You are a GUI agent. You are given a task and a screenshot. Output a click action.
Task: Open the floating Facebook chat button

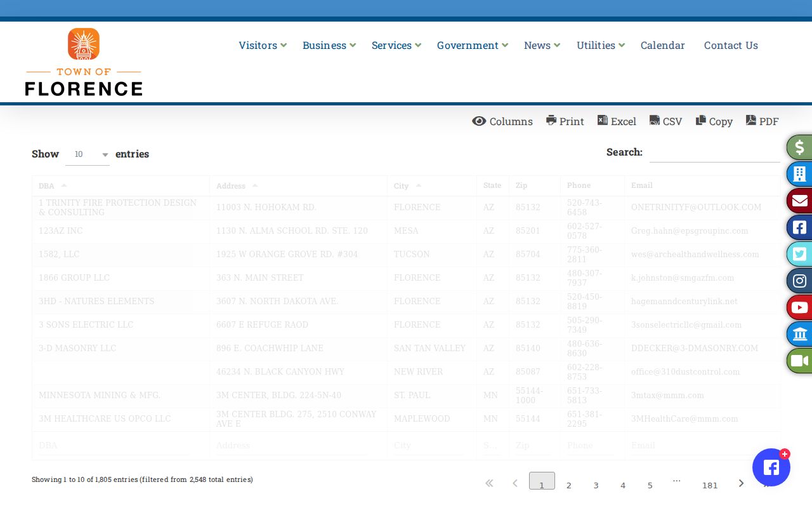tap(771, 467)
